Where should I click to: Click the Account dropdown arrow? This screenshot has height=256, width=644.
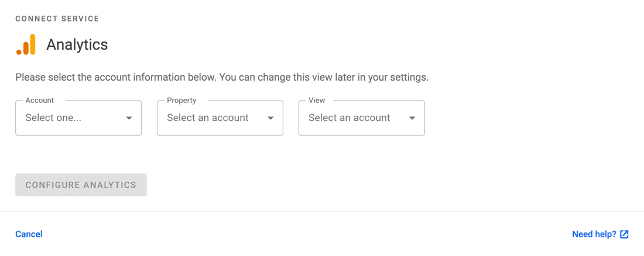(129, 118)
